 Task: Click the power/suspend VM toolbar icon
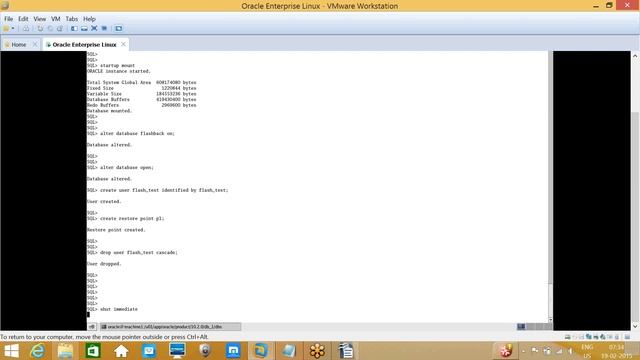click(6, 29)
